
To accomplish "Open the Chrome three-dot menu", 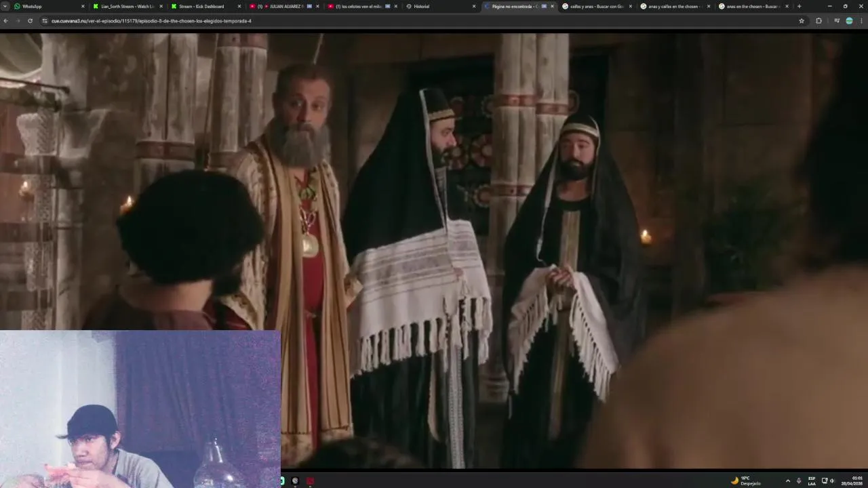I will [861, 21].
